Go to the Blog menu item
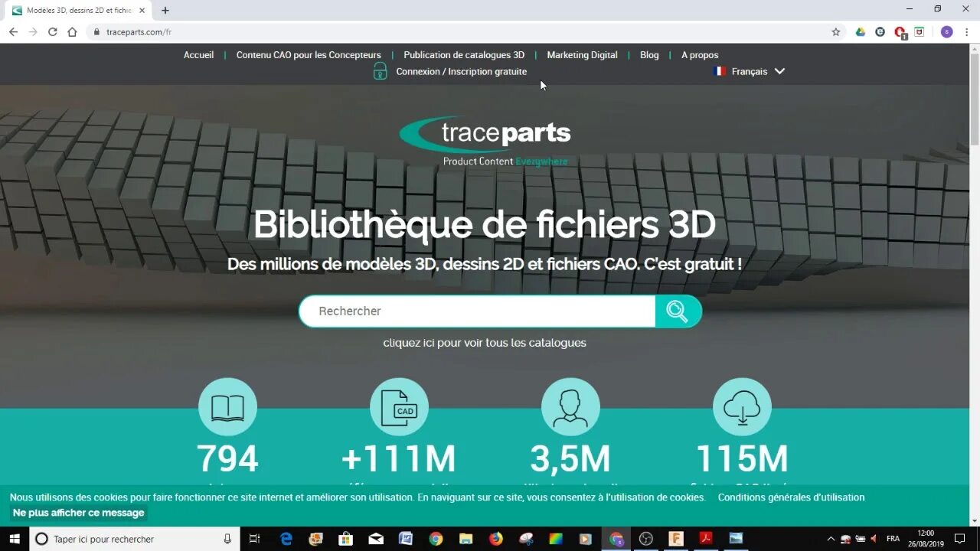Image resolution: width=980 pixels, height=551 pixels. (x=649, y=55)
